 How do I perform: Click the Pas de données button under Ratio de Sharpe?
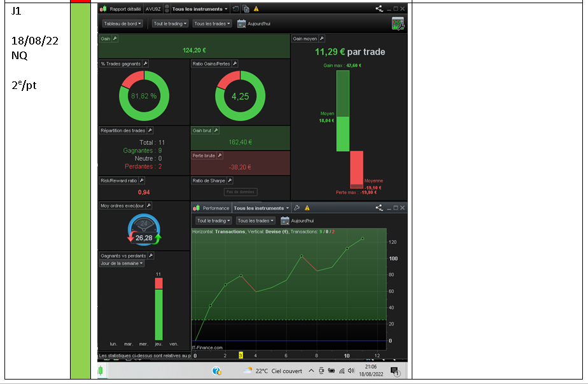click(x=241, y=192)
